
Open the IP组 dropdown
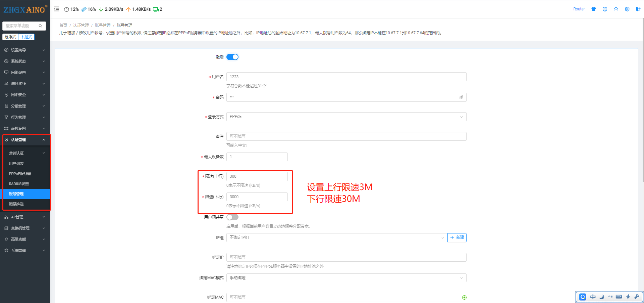pos(336,237)
